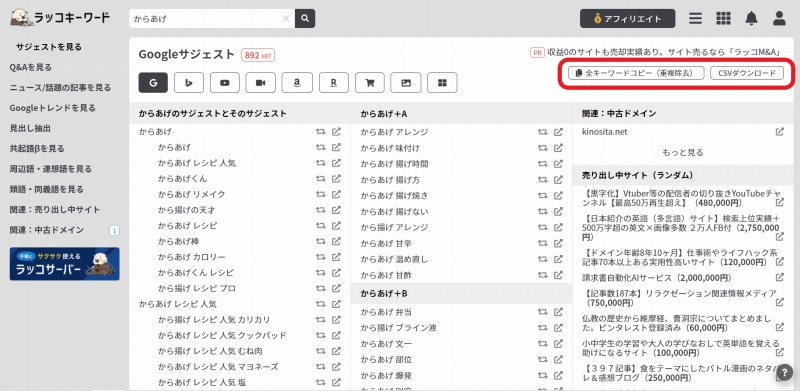External link icon for からあげ リメイク row
Image resolution: width=800 pixels, height=391 pixels.
coord(336,194)
